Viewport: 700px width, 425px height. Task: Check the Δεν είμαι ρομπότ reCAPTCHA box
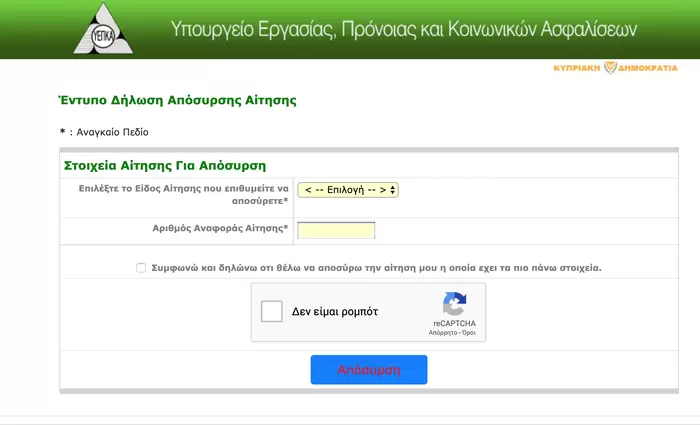pyautogui.click(x=271, y=311)
